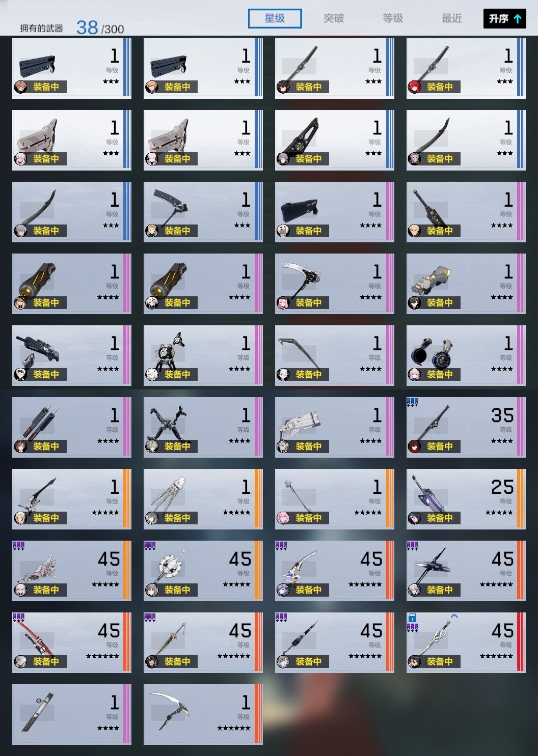Click the 装备中 label on level 25 weapon
Image resolution: width=538 pixels, height=756 pixels.
point(440,518)
